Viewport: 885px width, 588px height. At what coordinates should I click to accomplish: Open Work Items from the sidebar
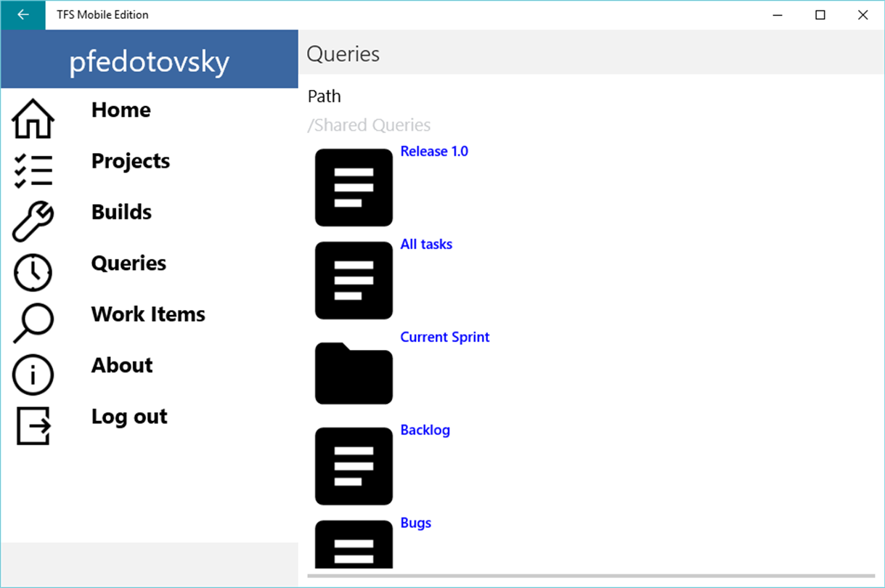pos(149,314)
